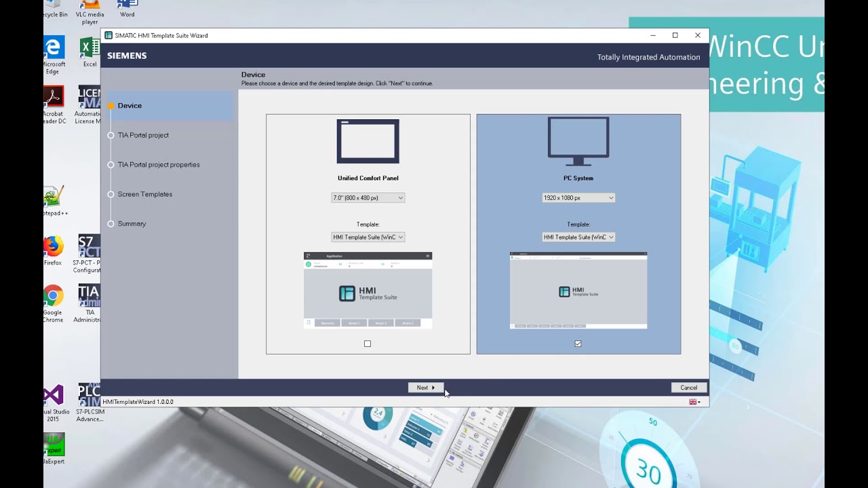
Task: Go to the TIA Portal project step
Action: point(143,135)
